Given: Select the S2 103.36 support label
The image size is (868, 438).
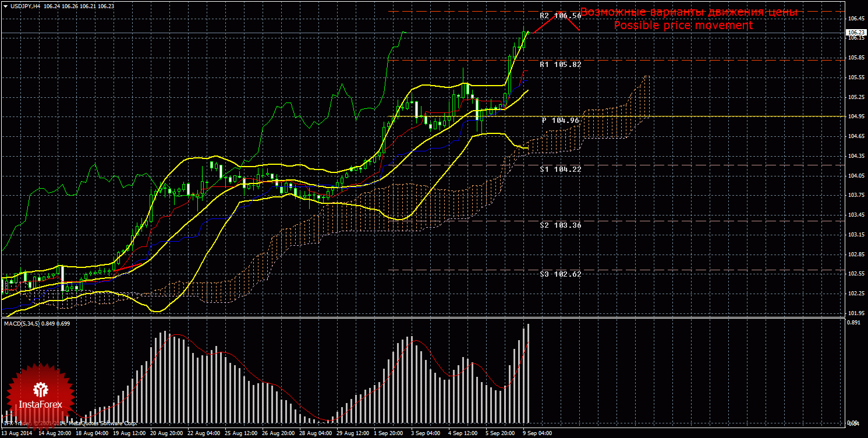Looking at the screenshot, I should [x=560, y=225].
